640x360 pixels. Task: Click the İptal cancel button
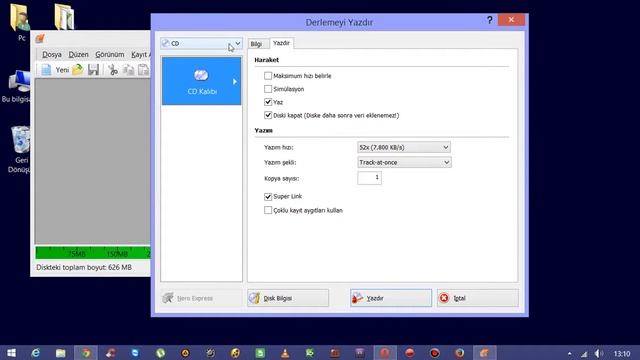478,298
